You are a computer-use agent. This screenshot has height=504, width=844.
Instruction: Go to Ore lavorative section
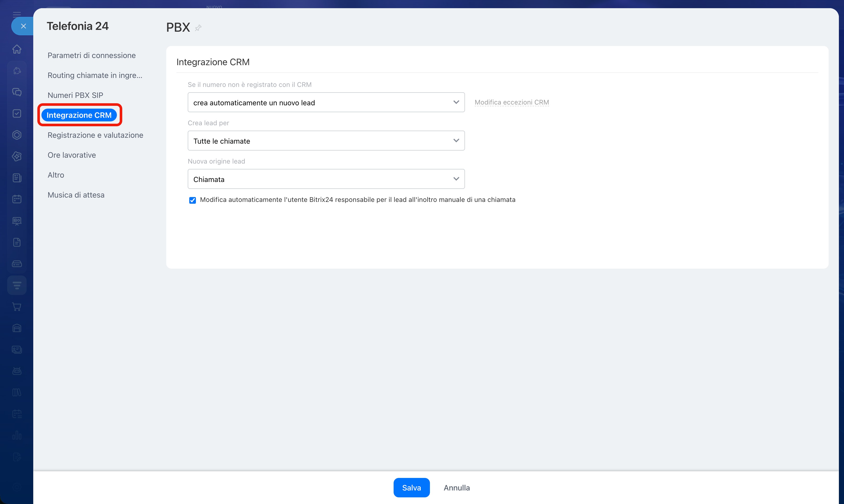pos(72,155)
